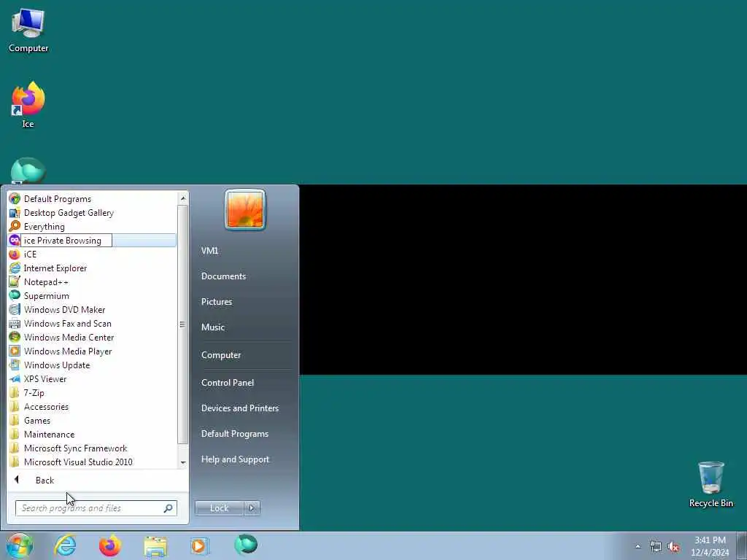The height and width of the screenshot is (560, 747).
Task: Open Control Panel
Action: 228,382
